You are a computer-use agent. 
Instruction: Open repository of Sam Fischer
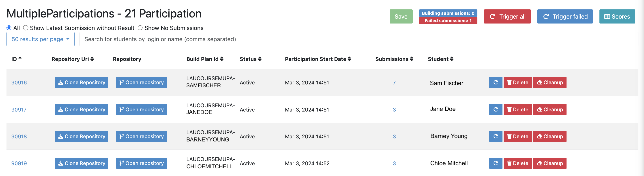pyautogui.click(x=142, y=82)
